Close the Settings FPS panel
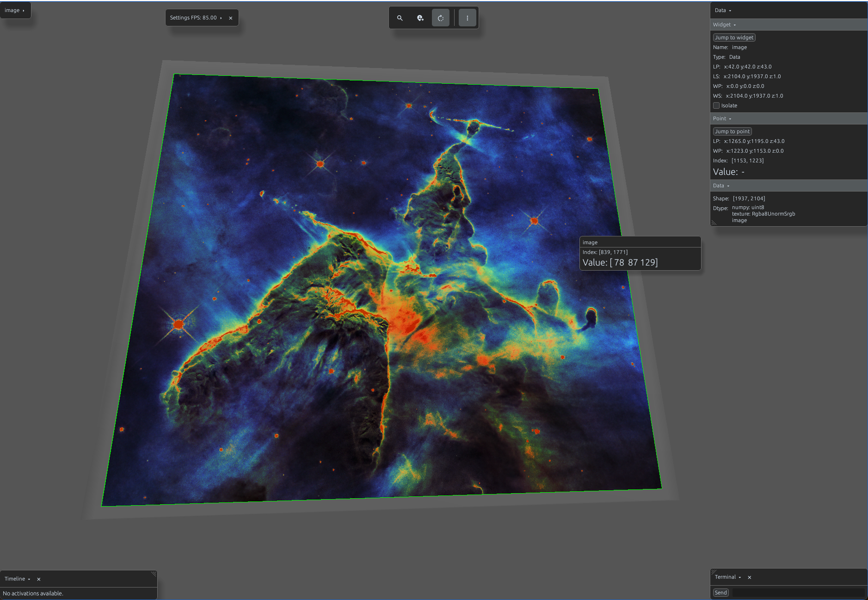The image size is (868, 600). coord(231,18)
